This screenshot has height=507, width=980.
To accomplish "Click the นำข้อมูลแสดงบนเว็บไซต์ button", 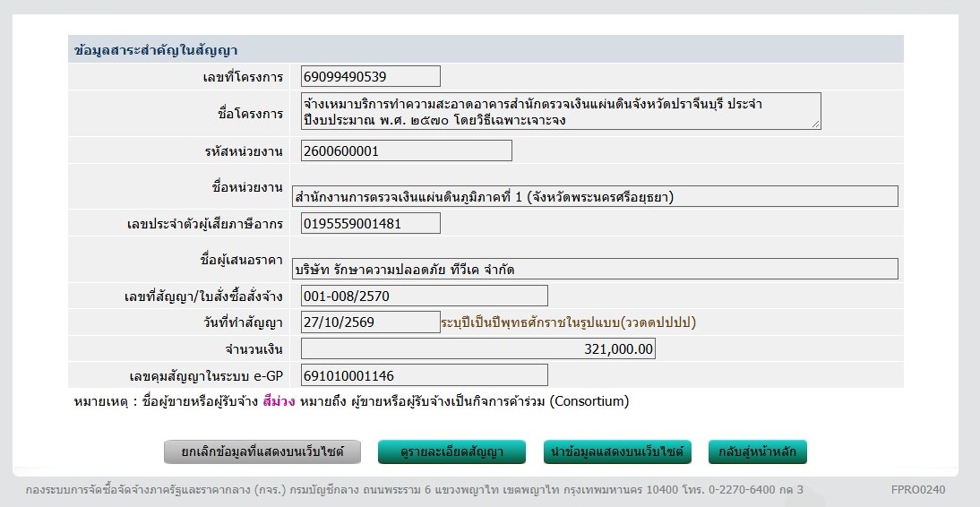I will pos(617,452).
